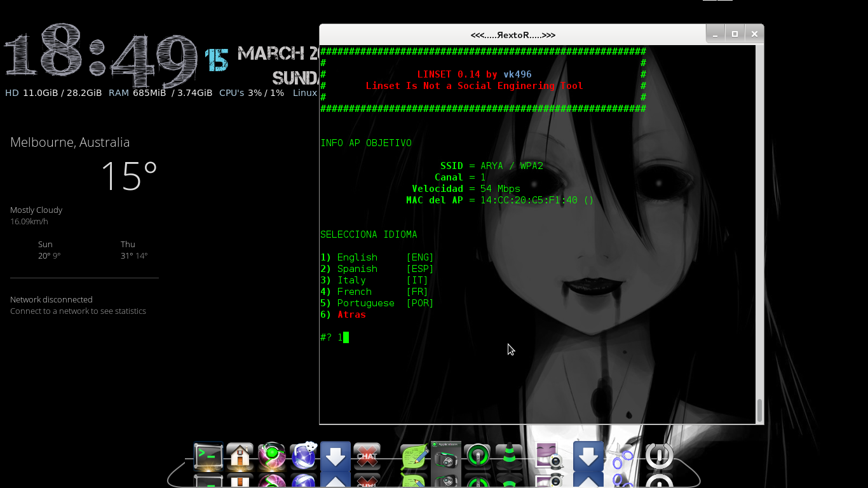This screenshot has width=868, height=488.
Task: Click the 'INFO AP OBJETIVO' heading
Action: (366, 143)
